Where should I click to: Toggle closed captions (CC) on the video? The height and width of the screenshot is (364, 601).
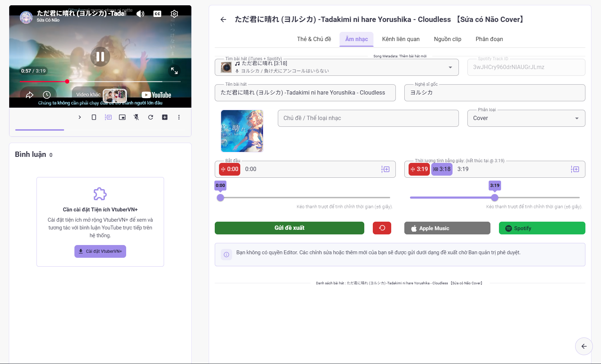coord(157,14)
